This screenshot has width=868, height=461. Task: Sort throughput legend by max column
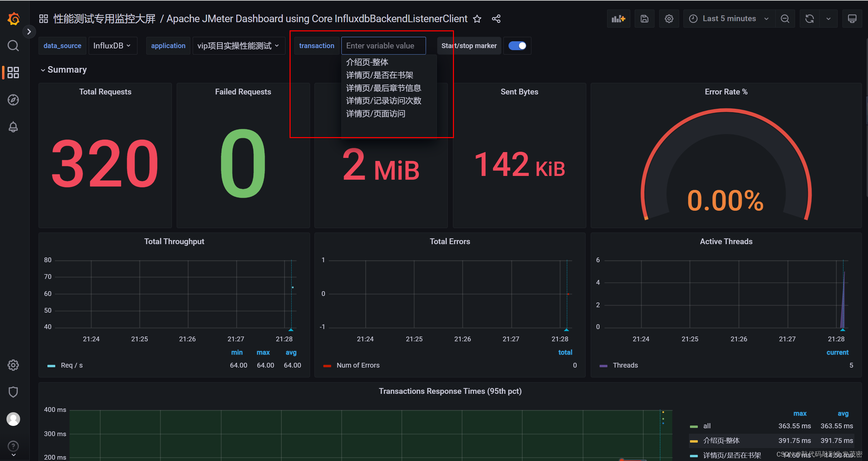[x=263, y=352]
